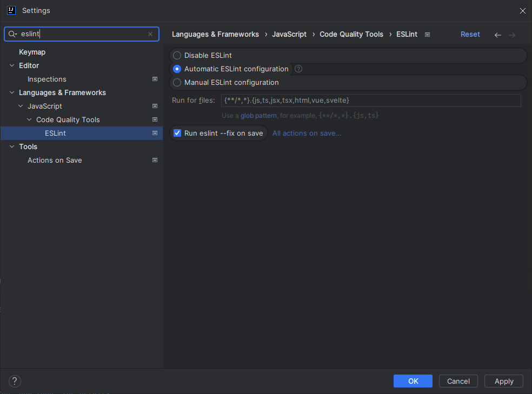
Task: Click the magnifier icon in the search field
Action: (x=11, y=34)
